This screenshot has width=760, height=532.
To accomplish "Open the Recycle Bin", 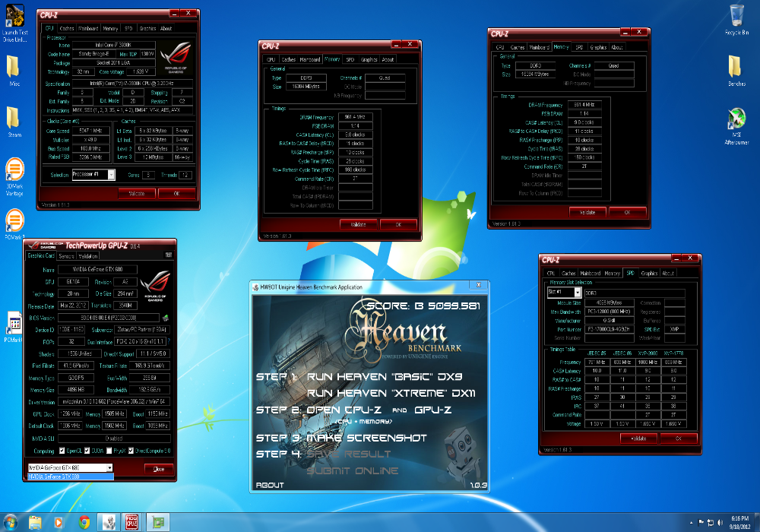I will coord(736,20).
